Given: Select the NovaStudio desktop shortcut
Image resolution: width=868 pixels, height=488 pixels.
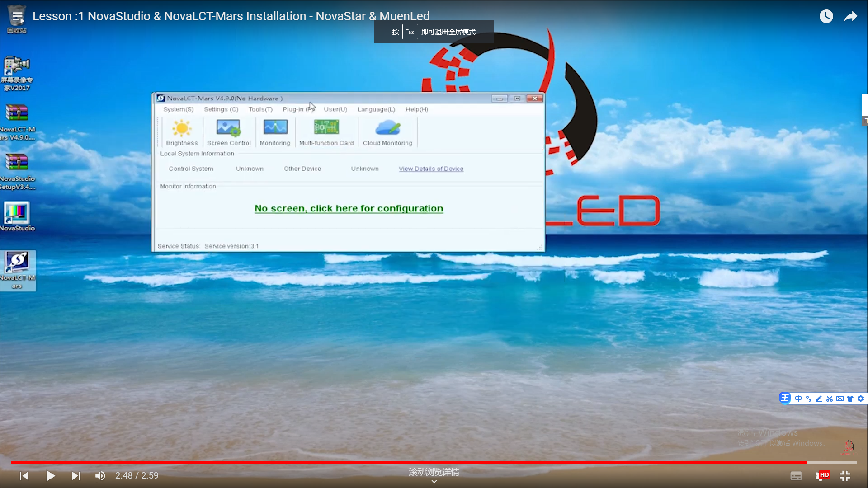Looking at the screenshot, I should pos(17,217).
